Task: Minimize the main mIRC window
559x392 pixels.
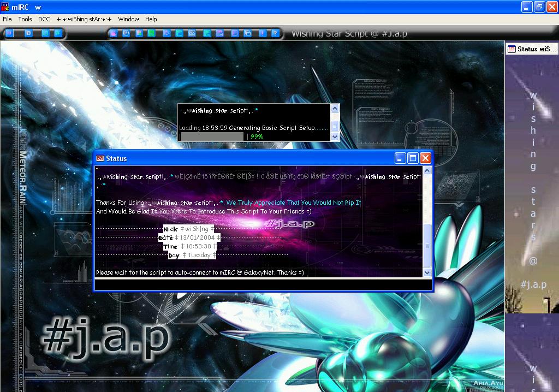Action: coord(527,7)
